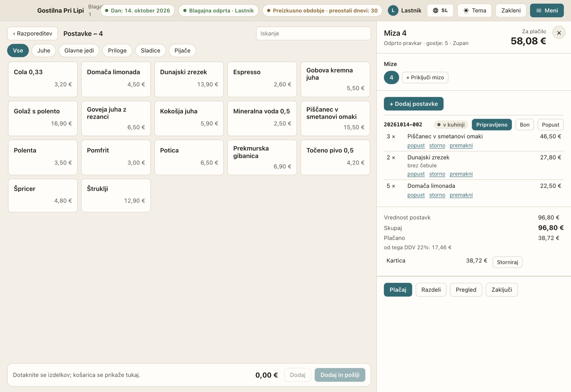
Task: Add Točeno pivo 0,5 item
Action: (x=335, y=157)
